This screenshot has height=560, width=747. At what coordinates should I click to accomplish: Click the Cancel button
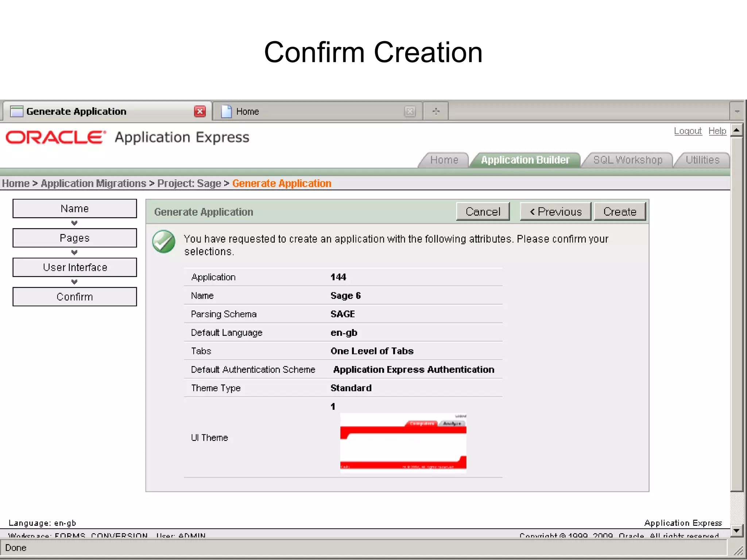coord(483,211)
